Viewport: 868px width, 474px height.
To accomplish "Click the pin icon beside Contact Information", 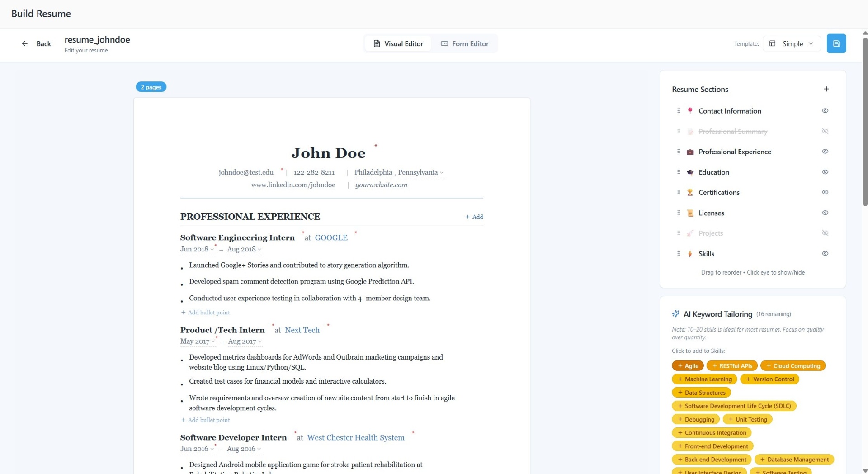I will click(690, 111).
